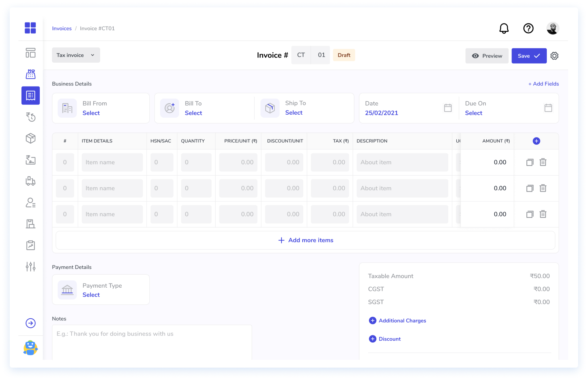588x380 pixels.
Task: Add a table column with plus icon
Action: [536, 141]
